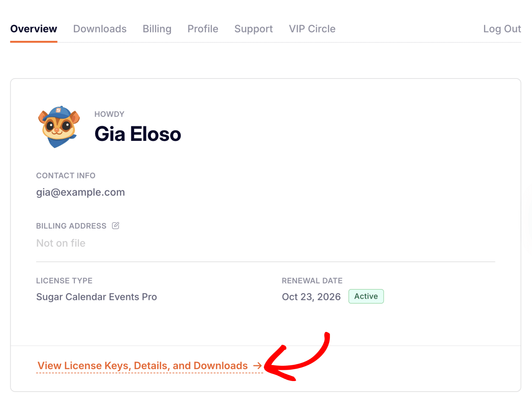Open the Downloads tab

click(100, 29)
